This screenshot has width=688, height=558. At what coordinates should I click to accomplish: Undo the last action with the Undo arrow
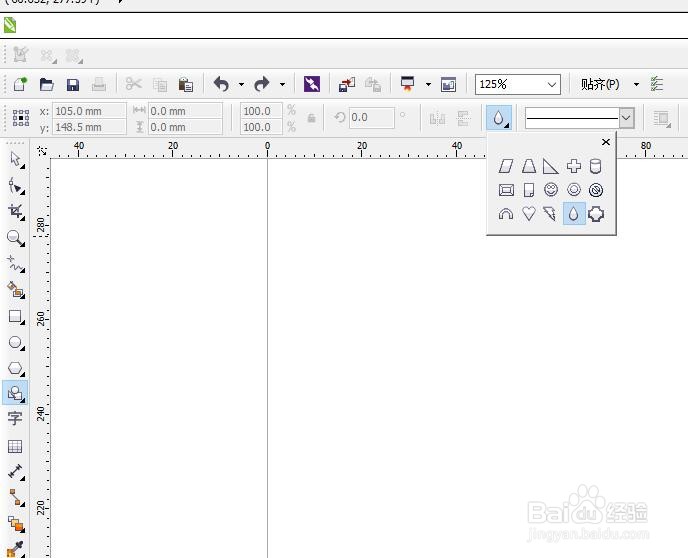222,84
